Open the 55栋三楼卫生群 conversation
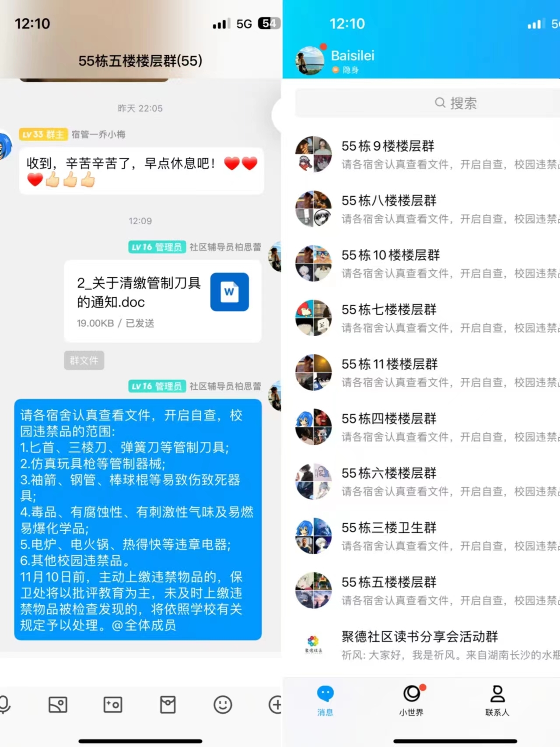 coord(421,536)
